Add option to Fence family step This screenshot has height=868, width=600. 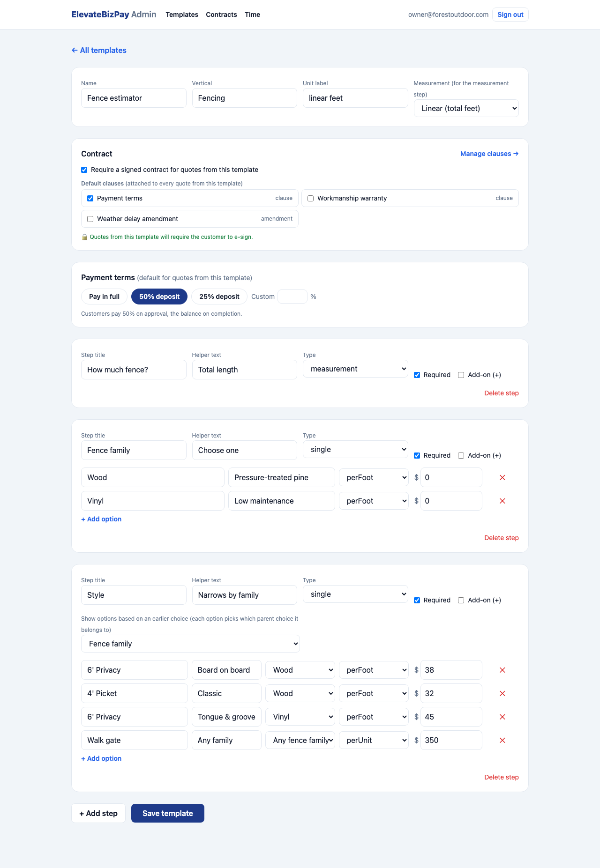(x=101, y=519)
